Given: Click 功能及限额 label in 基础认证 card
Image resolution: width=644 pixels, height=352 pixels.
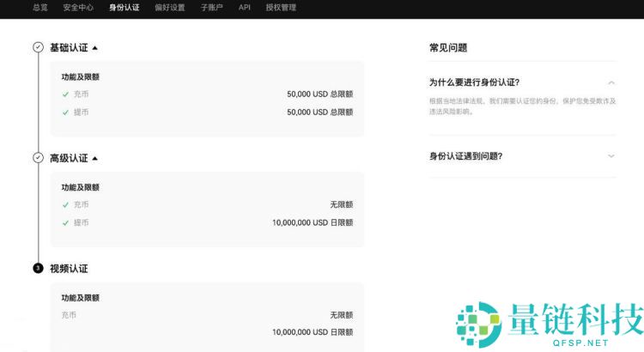Looking at the screenshot, I should (x=81, y=76).
